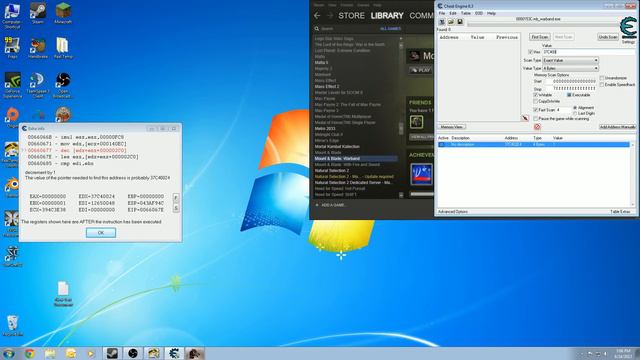Open the Minecraft desktop icon
This screenshot has width=640, height=360.
tap(63, 13)
